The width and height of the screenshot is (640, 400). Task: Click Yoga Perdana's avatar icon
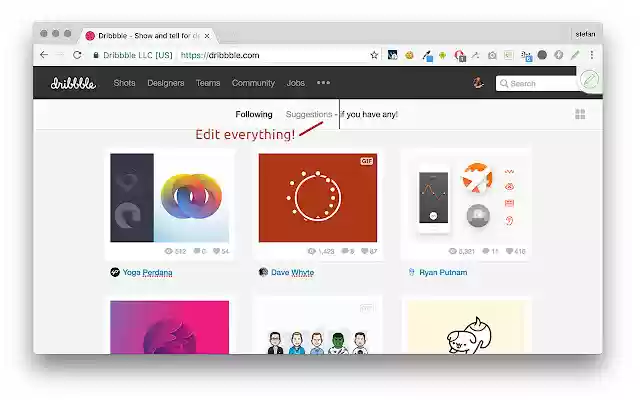(115, 272)
